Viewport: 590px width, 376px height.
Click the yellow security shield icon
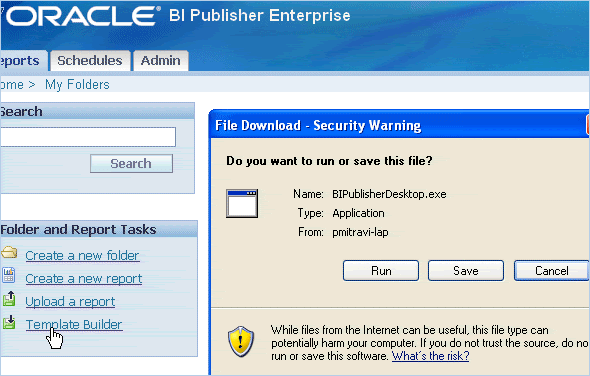tap(241, 341)
